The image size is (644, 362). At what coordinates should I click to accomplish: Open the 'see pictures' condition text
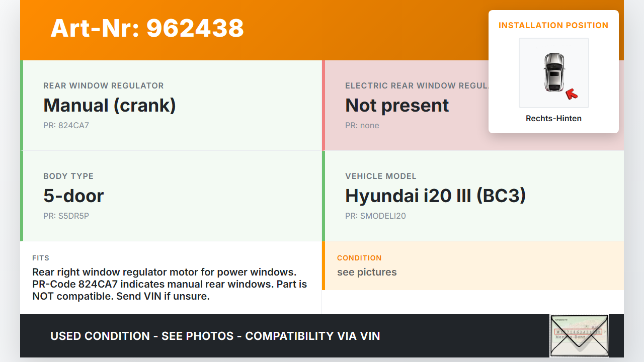(x=367, y=273)
